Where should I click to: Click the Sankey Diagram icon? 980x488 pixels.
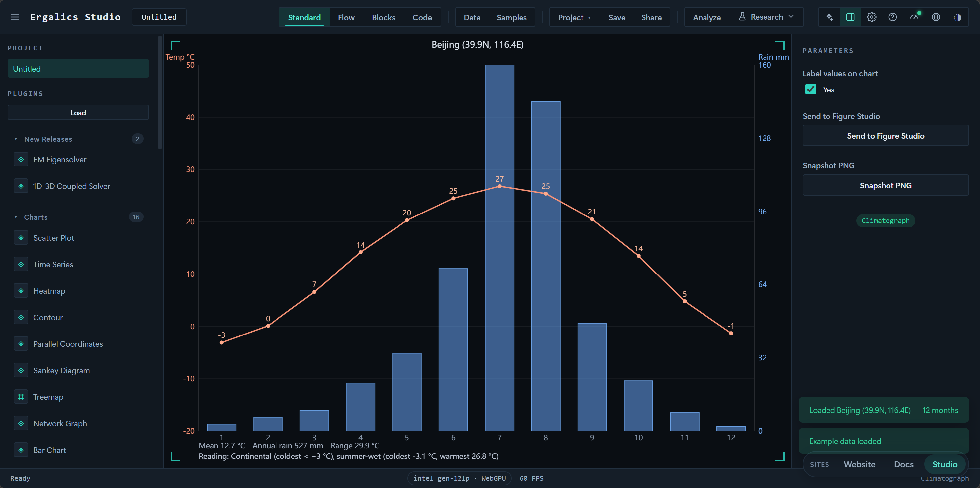21,370
